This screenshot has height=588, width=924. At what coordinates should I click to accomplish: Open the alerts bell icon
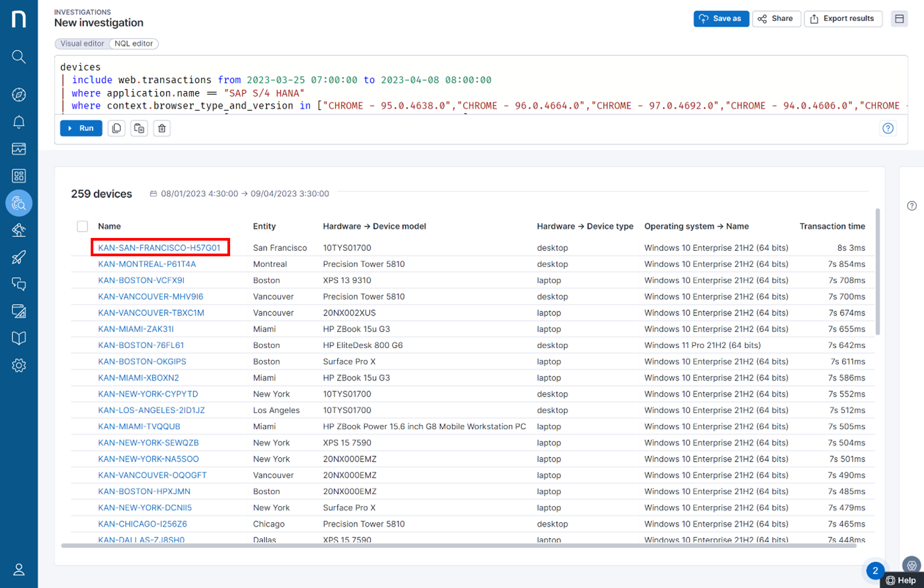(19, 122)
